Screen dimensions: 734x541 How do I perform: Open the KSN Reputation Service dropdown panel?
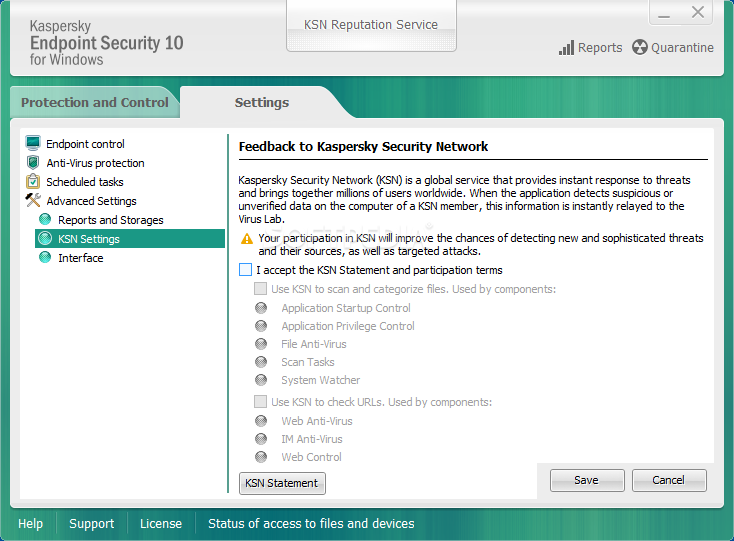[x=371, y=25]
